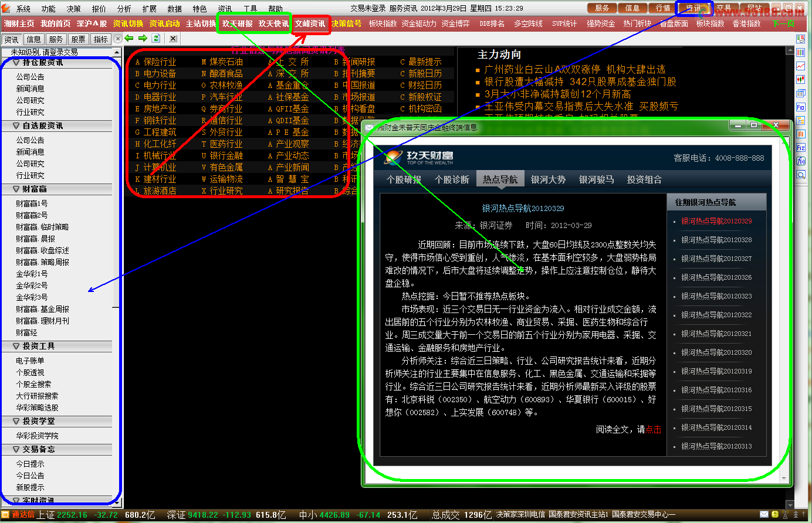Click the red 点击 link to read full text
Image resolution: width=812 pixels, height=523 pixels.
[653, 430]
